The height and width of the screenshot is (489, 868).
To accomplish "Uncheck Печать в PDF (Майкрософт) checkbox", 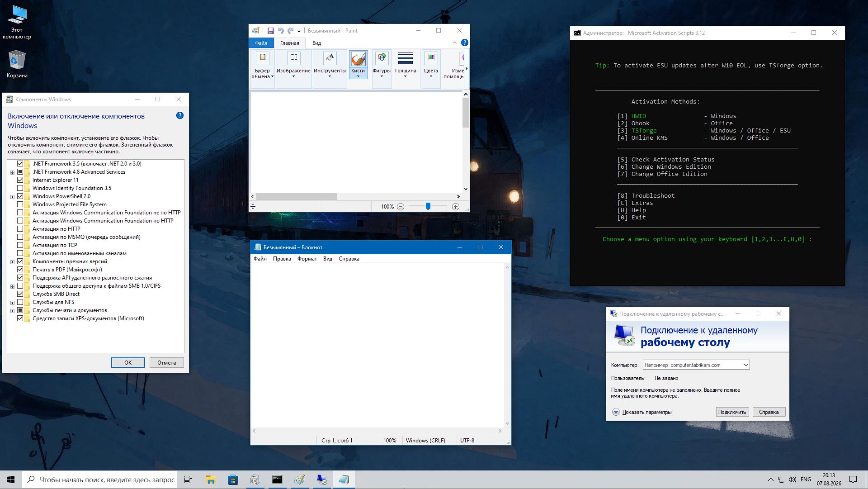I will pos(20,270).
